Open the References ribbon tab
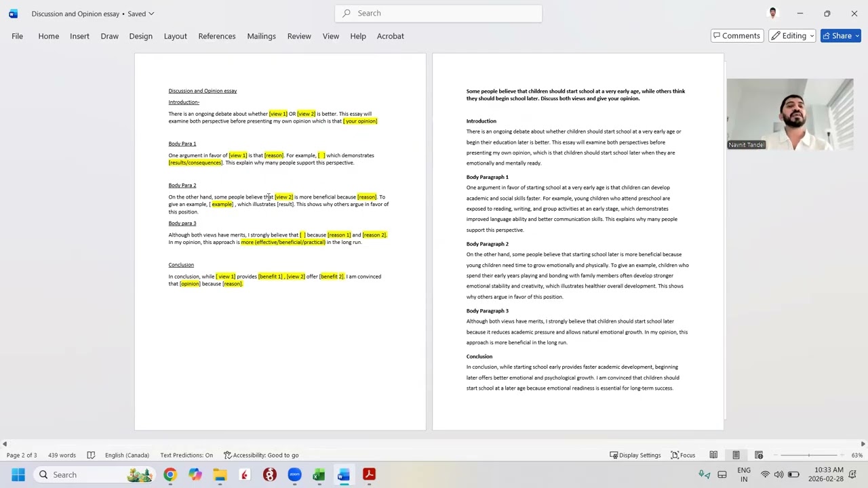The image size is (868, 488). point(217,36)
